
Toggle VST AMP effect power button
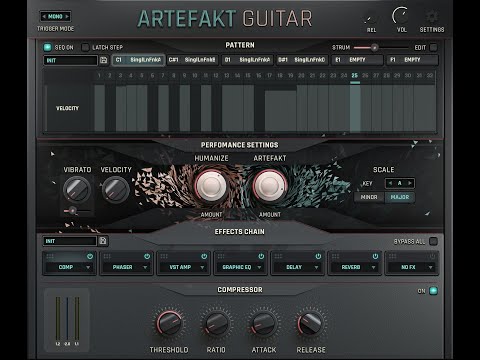coord(204,256)
